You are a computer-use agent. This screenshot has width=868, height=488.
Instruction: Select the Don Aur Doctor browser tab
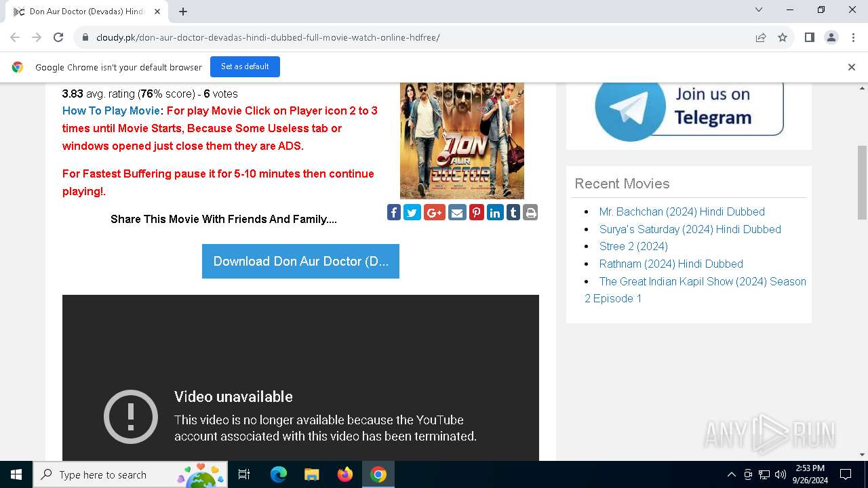87,12
